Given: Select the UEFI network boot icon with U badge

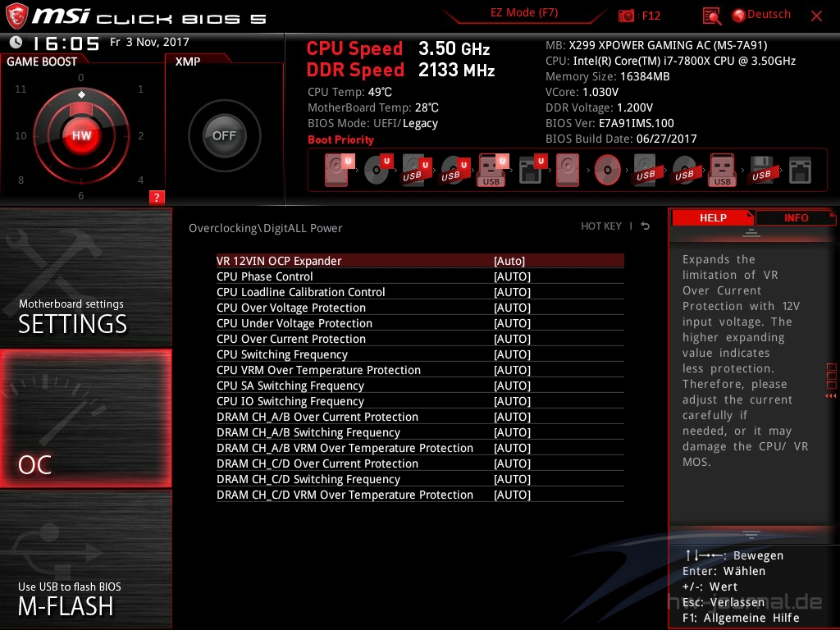Looking at the screenshot, I should [532, 170].
